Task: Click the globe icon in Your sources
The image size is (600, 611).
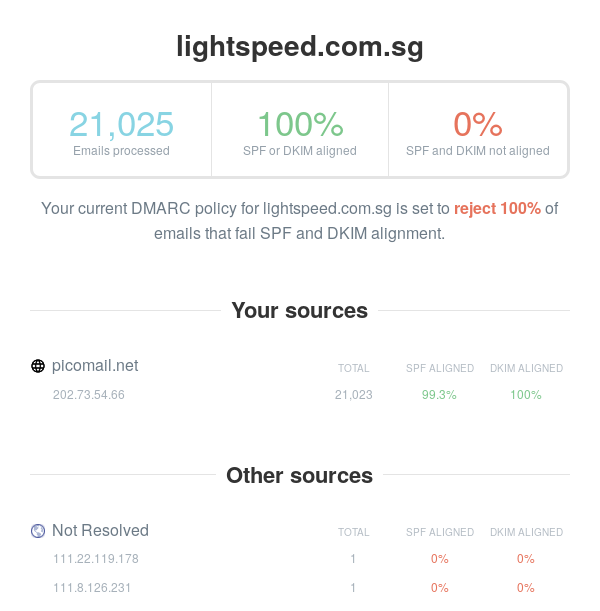Action: click(x=38, y=366)
